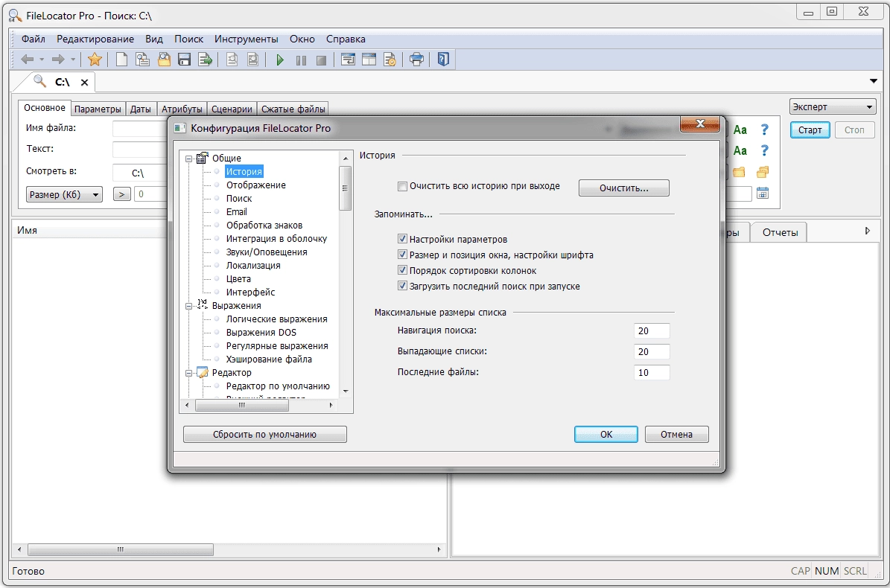
Task: Click the upper blue question mark icon
Action: [765, 130]
